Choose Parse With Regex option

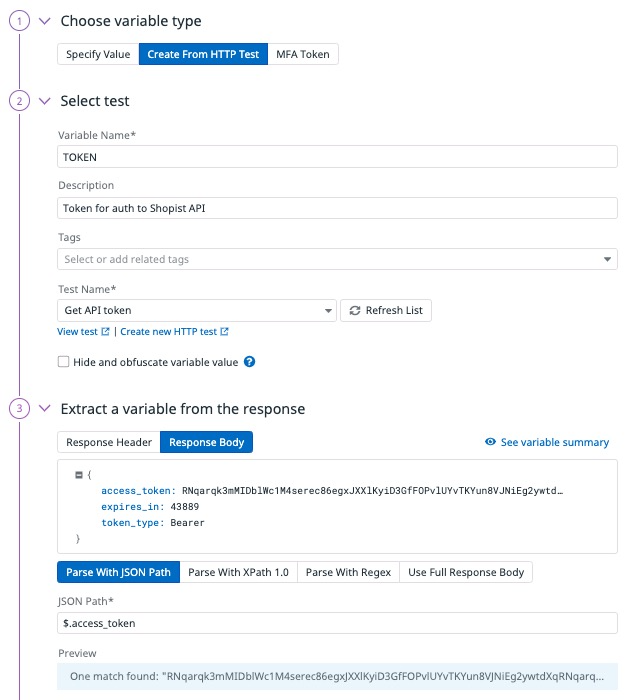pos(348,572)
